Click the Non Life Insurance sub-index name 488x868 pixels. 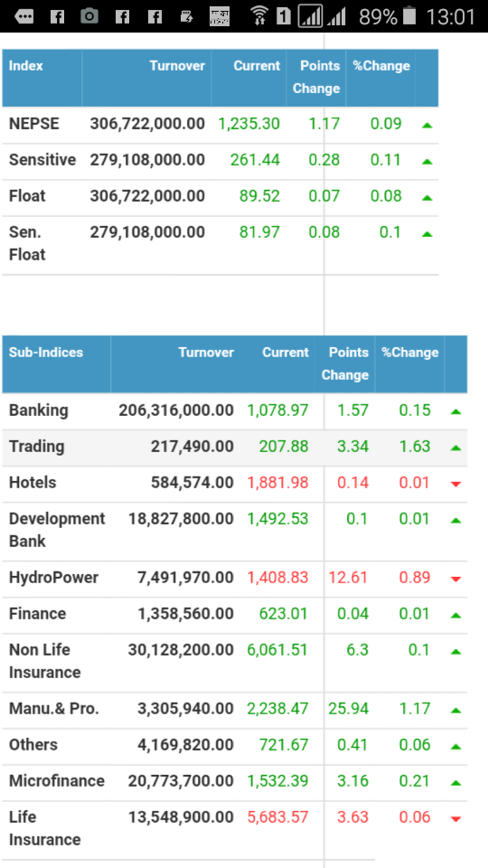click(x=45, y=661)
